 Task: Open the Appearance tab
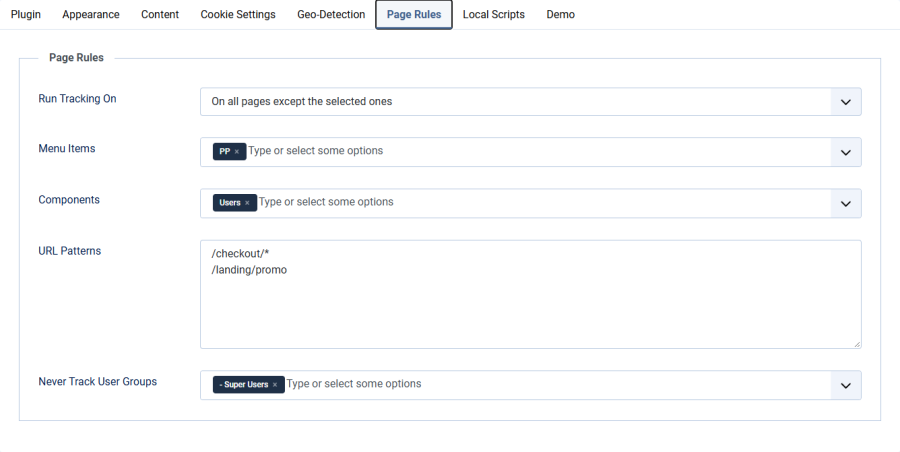coord(91,14)
